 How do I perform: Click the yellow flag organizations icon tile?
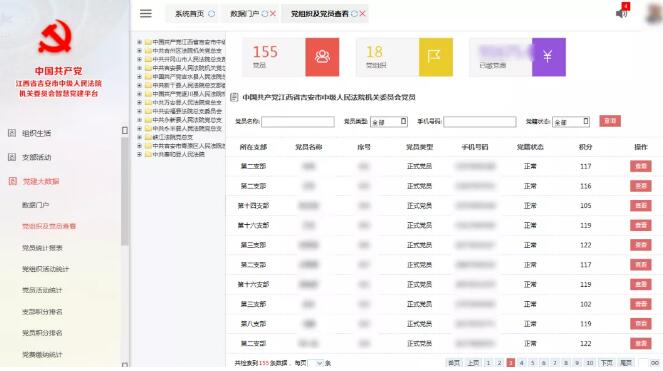pos(436,57)
